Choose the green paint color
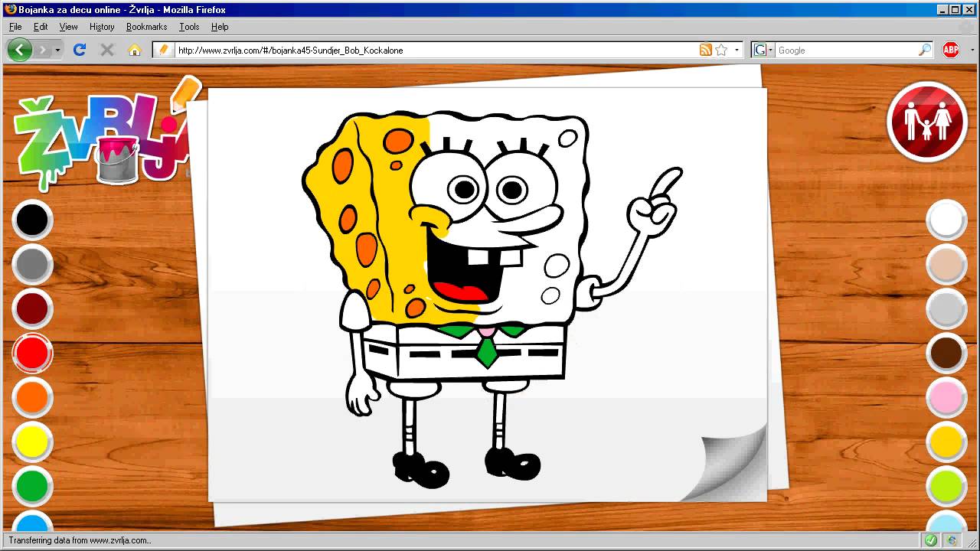This screenshot has height=551, width=980. (32, 487)
